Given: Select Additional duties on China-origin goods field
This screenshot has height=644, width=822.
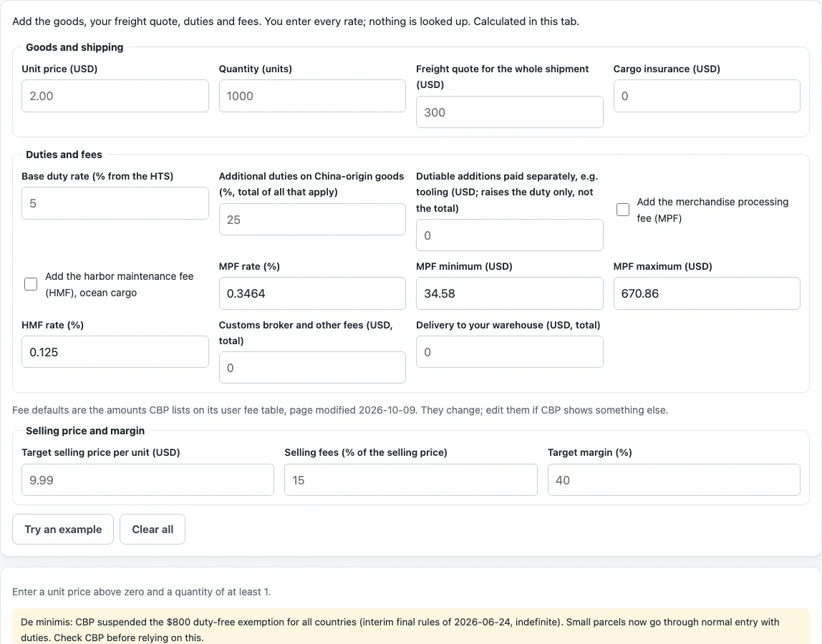Looking at the screenshot, I should click(x=312, y=220).
